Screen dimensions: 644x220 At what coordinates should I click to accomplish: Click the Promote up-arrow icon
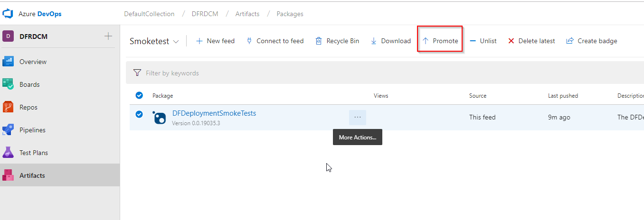point(426,41)
